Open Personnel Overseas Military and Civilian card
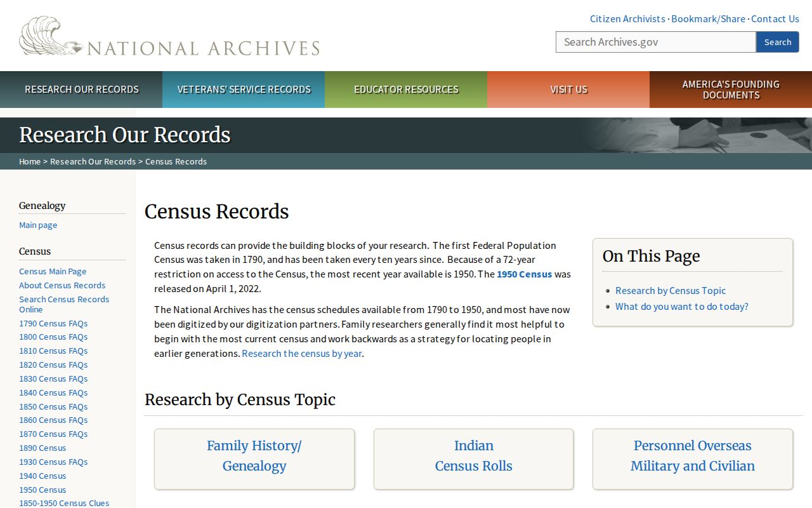812x508 pixels. tap(693, 459)
